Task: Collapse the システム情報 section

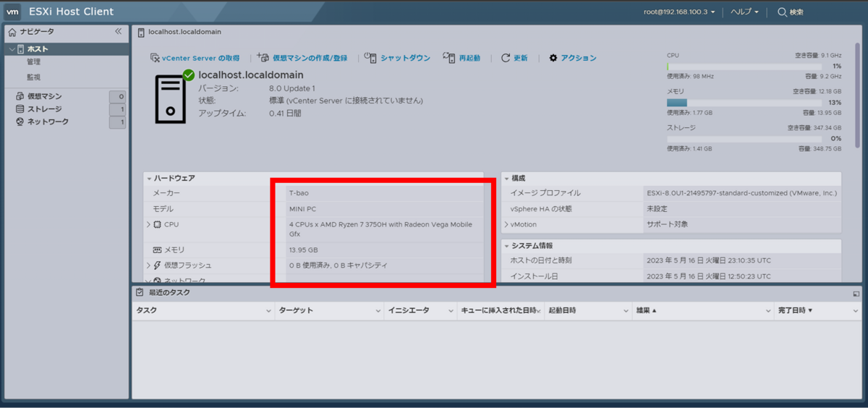Action: [x=506, y=246]
